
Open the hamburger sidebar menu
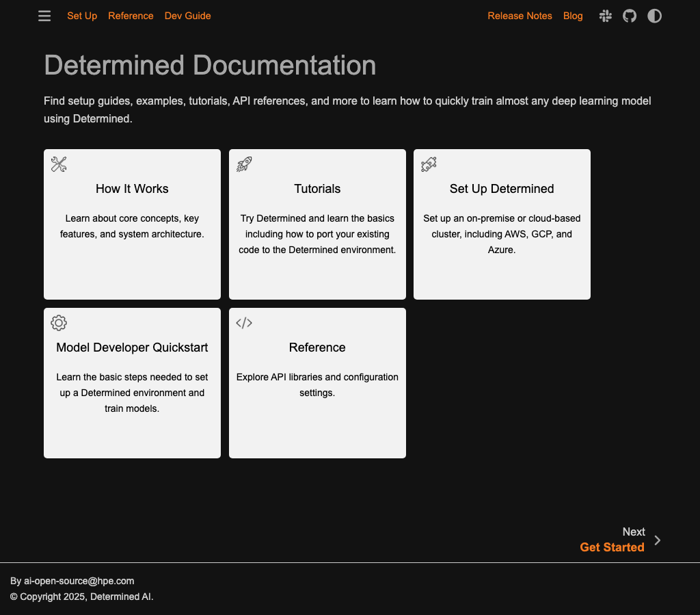pos(44,16)
